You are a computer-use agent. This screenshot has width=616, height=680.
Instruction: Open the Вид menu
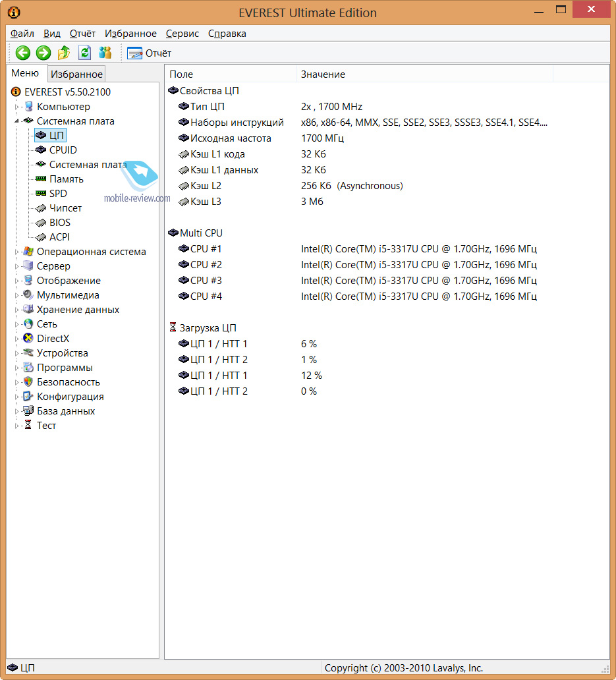click(52, 34)
